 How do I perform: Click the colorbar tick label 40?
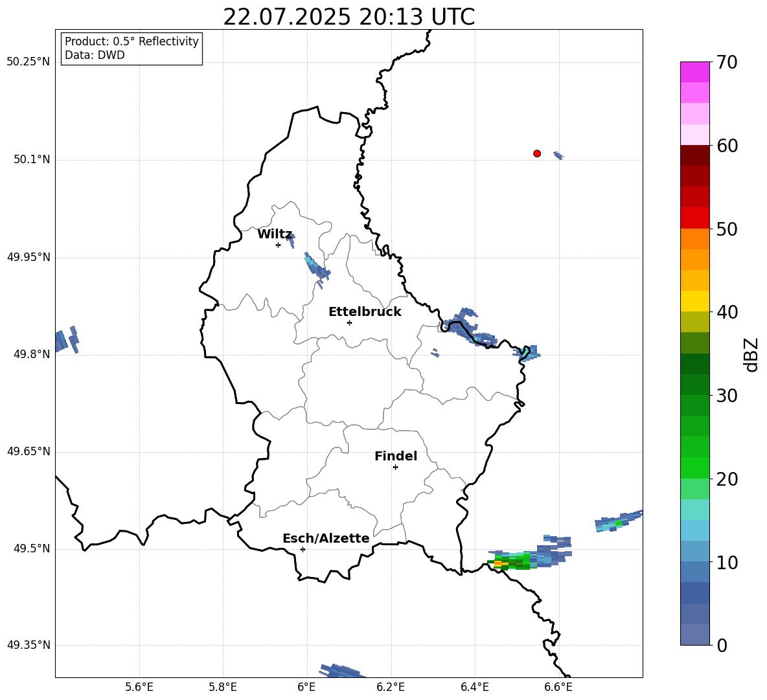[727, 312]
